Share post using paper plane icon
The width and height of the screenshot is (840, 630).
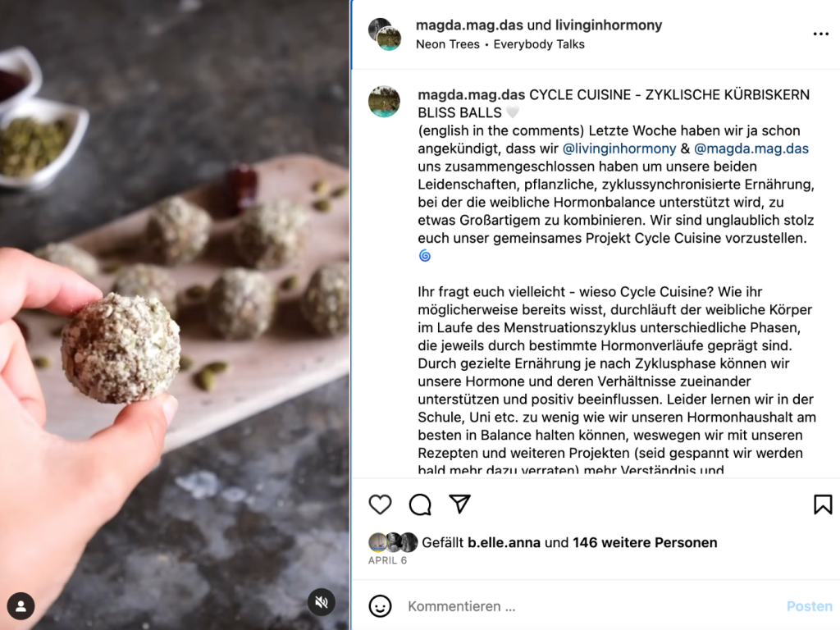click(x=459, y=504)
